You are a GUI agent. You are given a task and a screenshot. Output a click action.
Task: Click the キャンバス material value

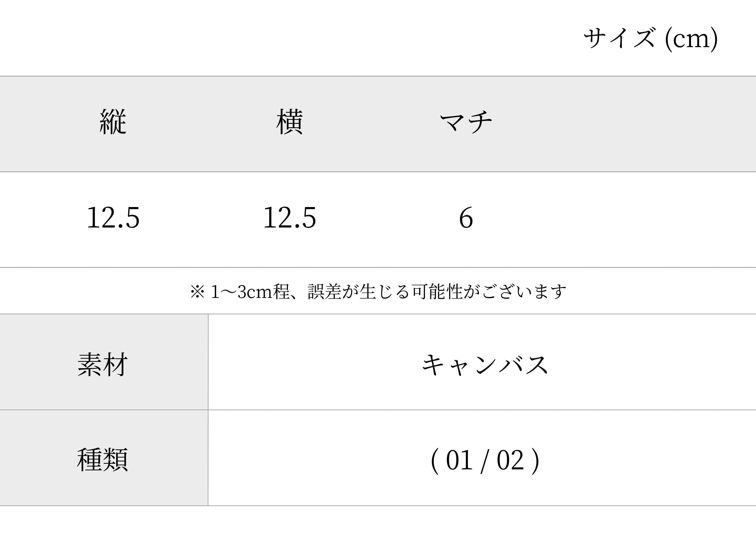pyautogui.click(x=485, y=365)
